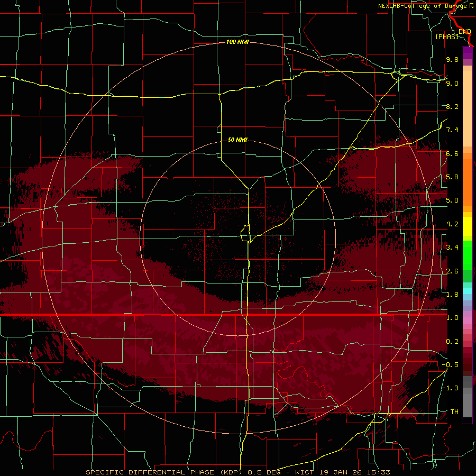Click the 2.6 value on color scale
Image resolution: width=476 pixels, height=476 pixels.
(x=452, y=271)
